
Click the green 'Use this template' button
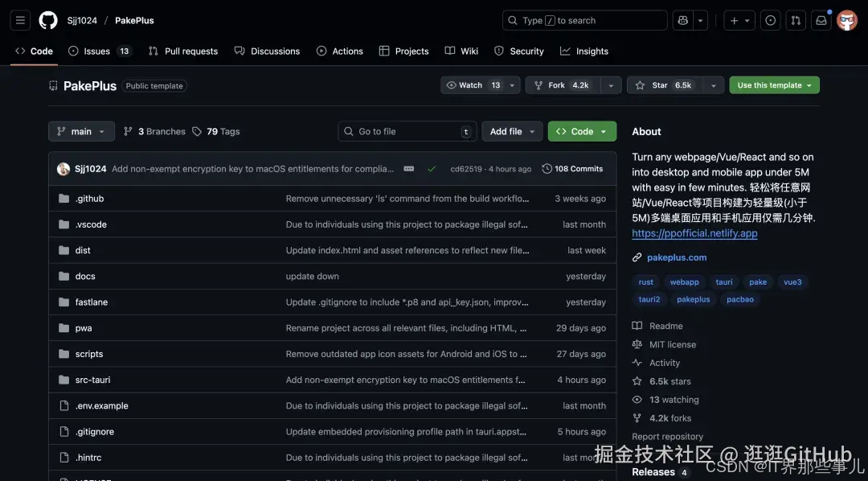click(775, 85)
